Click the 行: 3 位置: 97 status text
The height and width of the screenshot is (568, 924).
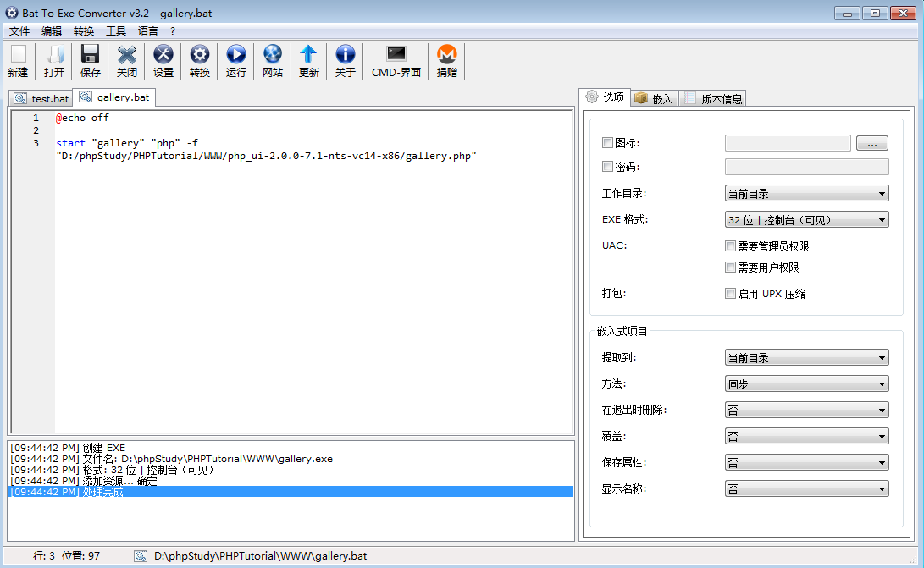(67, 555)
